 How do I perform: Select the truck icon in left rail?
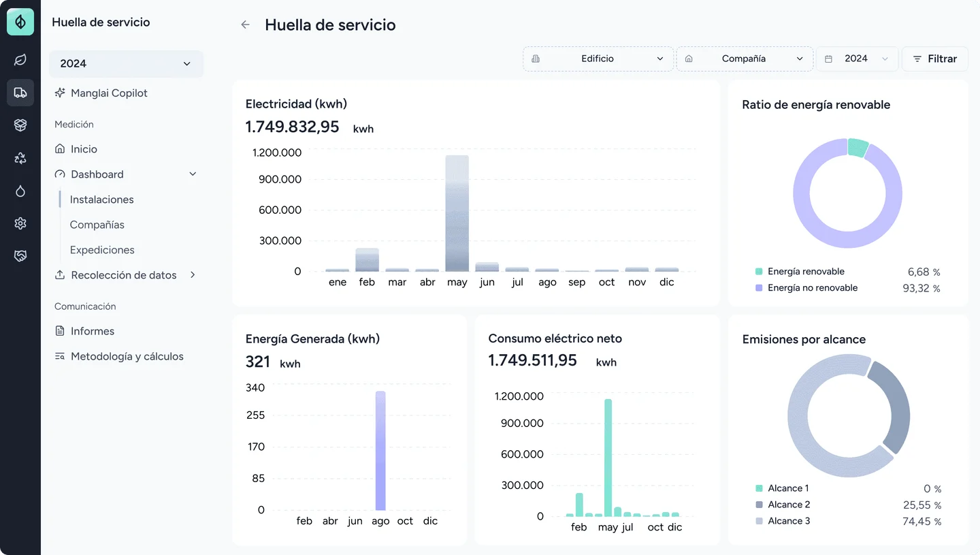[x=20, y=93]
